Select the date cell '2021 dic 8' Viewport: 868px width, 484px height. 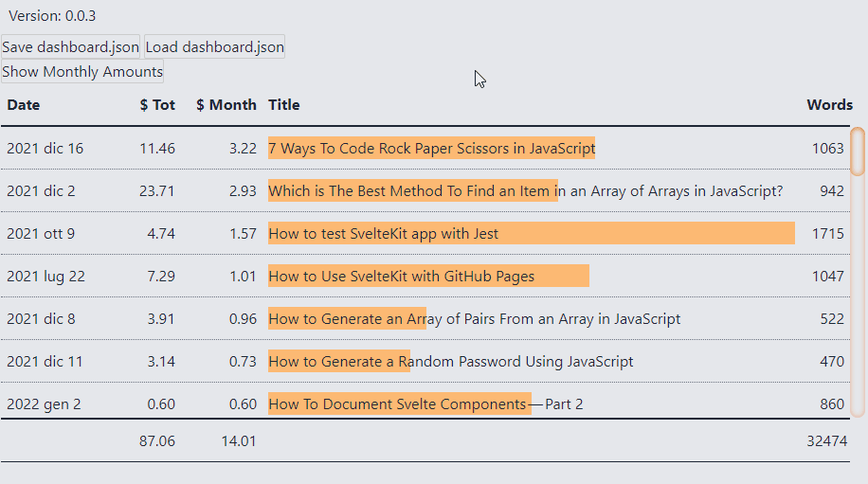[41, 318]
